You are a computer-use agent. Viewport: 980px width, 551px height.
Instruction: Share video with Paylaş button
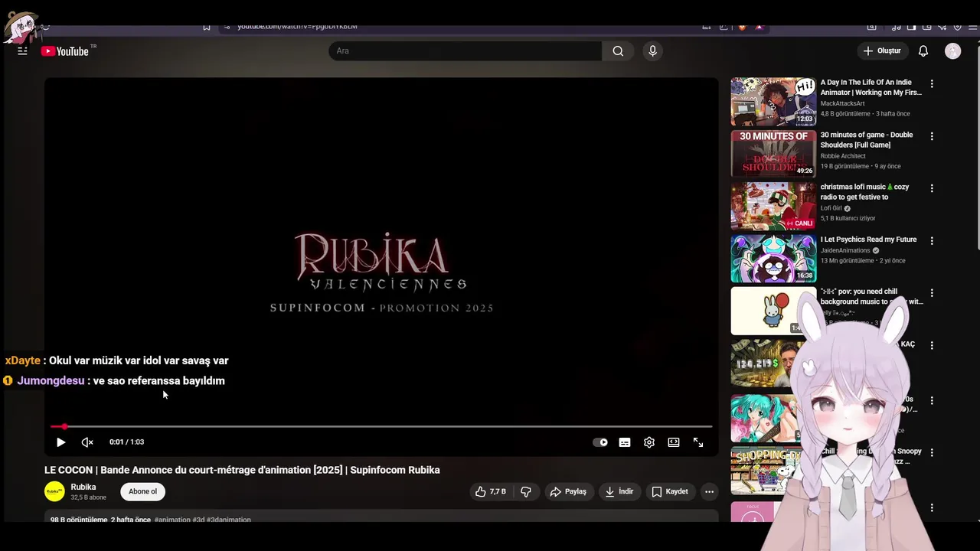(568, 491)
